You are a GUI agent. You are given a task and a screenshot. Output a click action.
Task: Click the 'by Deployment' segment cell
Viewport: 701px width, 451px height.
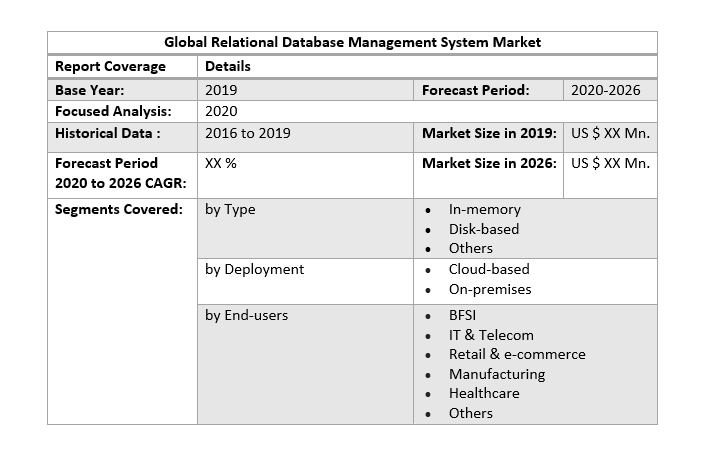click(254, 269)
